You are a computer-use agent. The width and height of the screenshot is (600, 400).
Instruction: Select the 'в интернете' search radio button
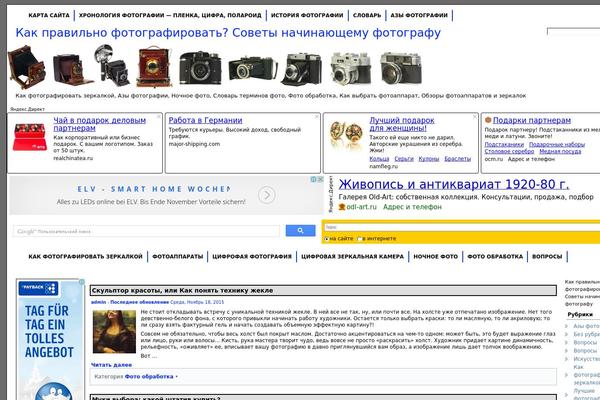pyautogui.click(x=358, y=239)
